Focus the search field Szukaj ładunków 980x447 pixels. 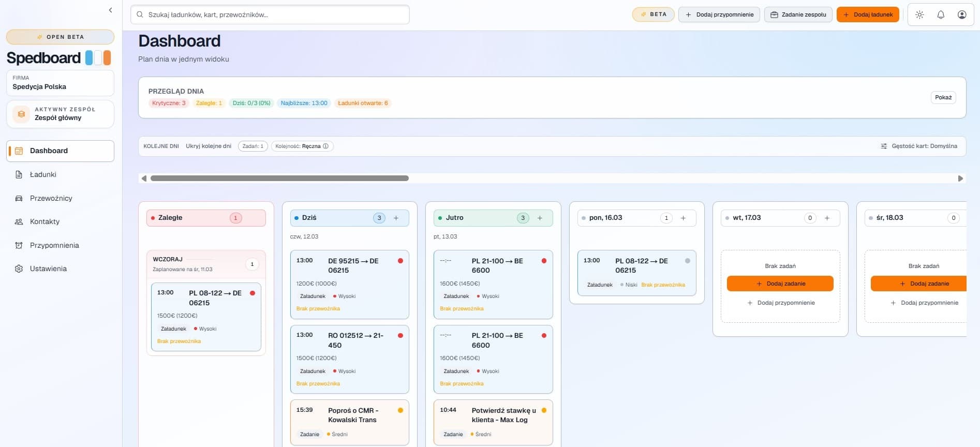click(x=270, y=14)
